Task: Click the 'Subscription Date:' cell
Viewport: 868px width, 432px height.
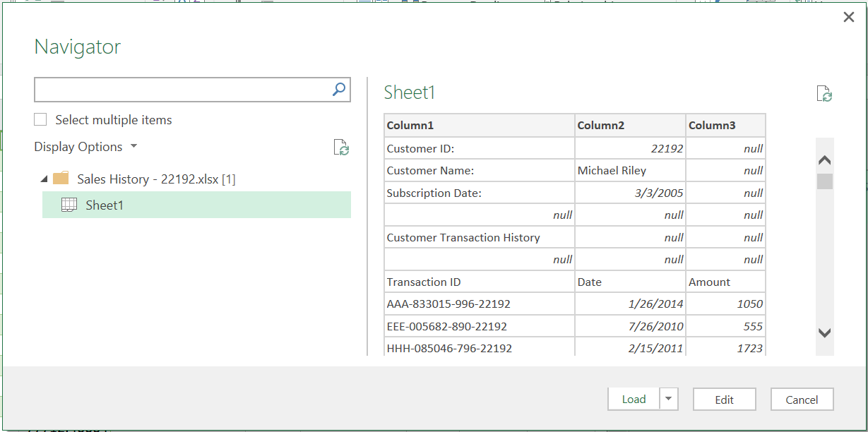Action: pyautogui.click(x=480, y=193)
